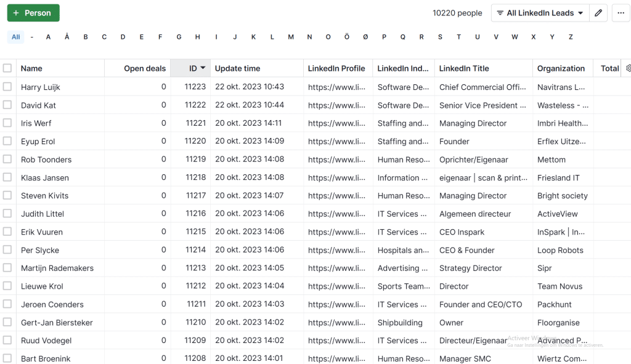The height and width of the screenshot is (364, 631).
Task: Click update time 20 okt. 2023 14:11
Action: pyautogui.click(x=248, y=123)
